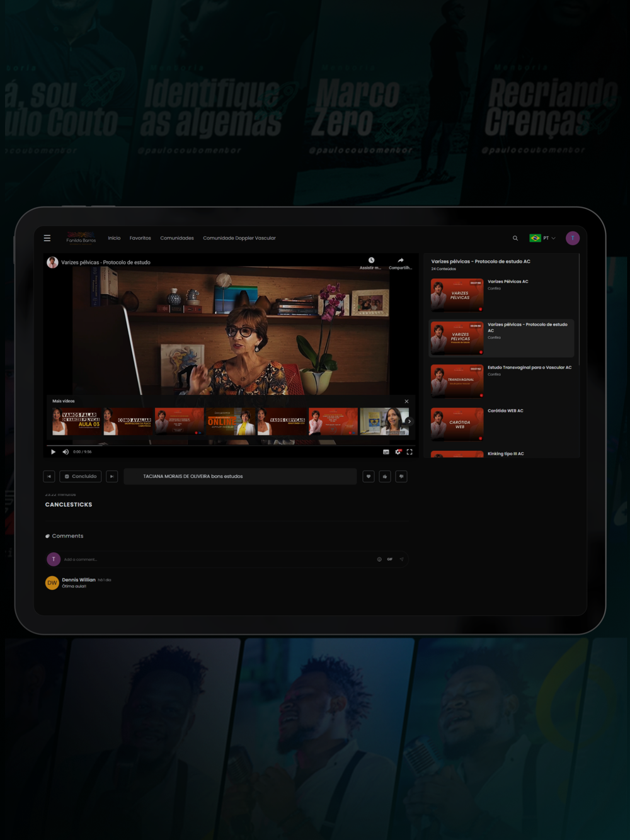Click the Compartilhar share arrow
This screenshot has height=840, width=630.
click(401, 260)
